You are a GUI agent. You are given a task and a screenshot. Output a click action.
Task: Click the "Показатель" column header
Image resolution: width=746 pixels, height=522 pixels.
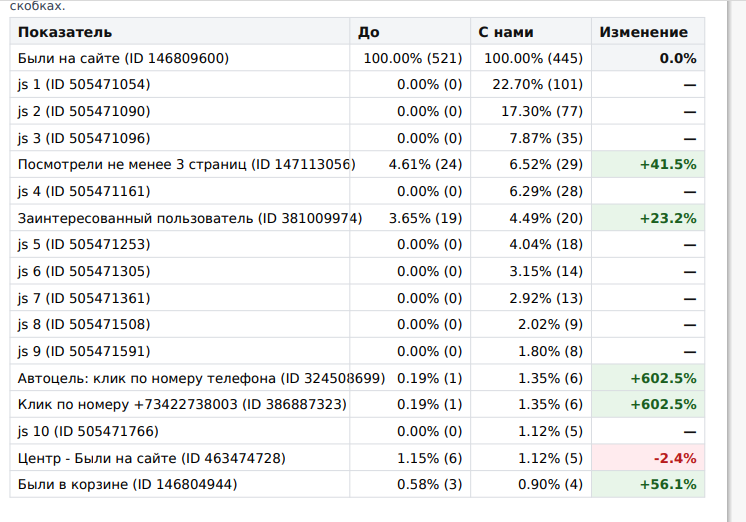65,33
